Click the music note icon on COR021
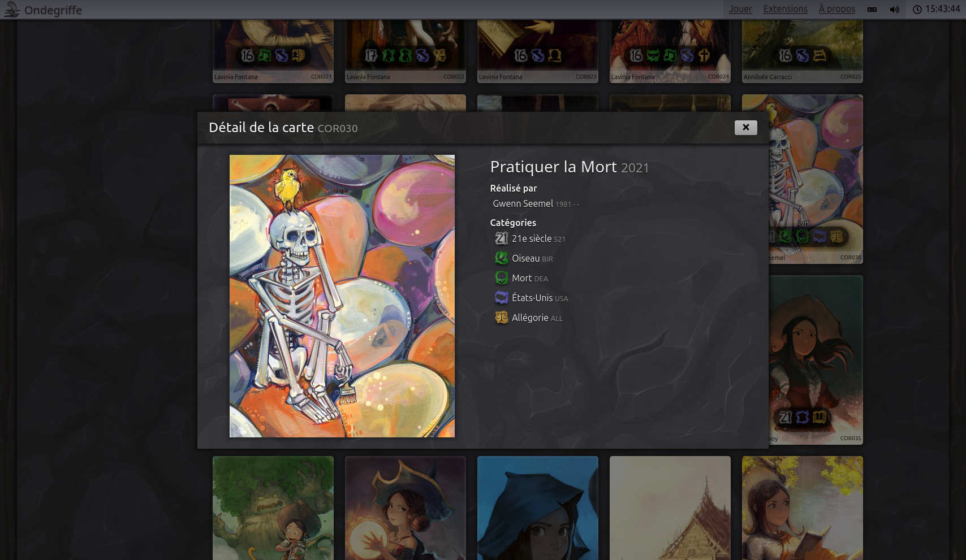This screenshot has width=966, height=560. (265, 55)
